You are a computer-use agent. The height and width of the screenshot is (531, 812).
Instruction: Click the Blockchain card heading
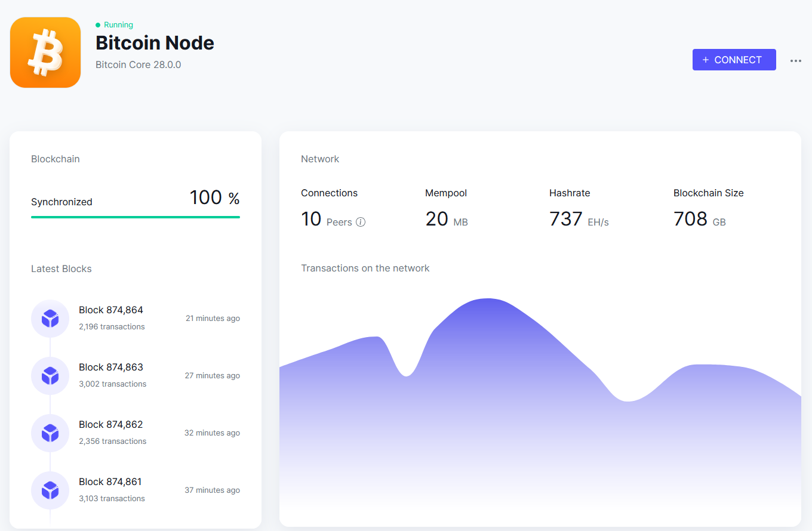56,159
